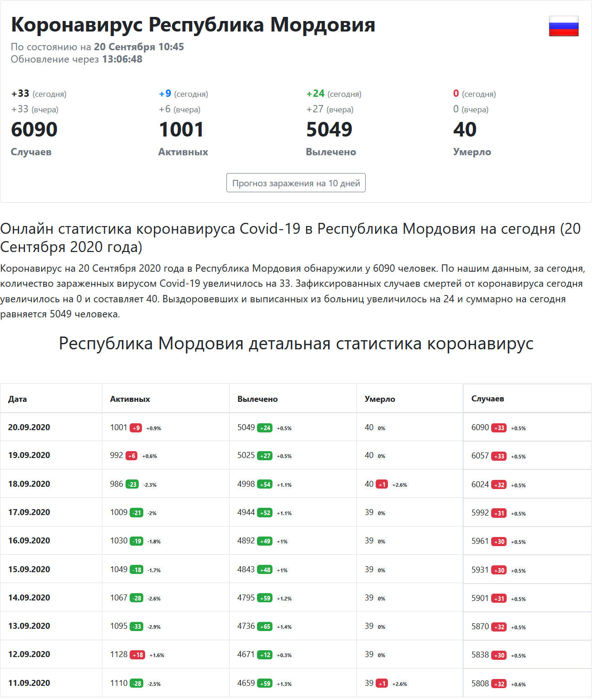Click the total cases number 6090
The height and width of the screenshot is (700, 592).
tap(34, 129)
